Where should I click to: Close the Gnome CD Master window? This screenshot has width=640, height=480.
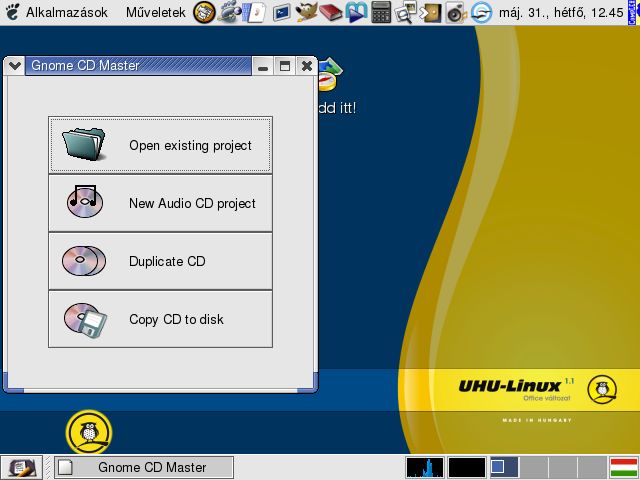(x=306, y=66)
